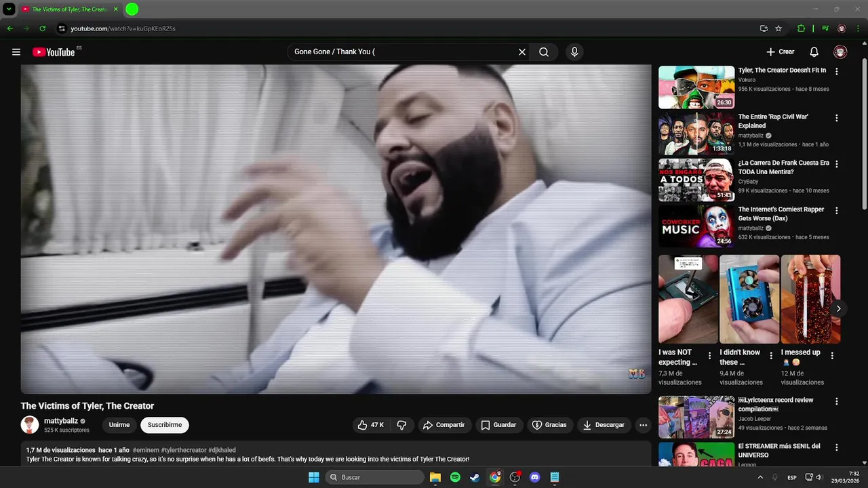Open the Crear upload menu
The image size is (868, 488).
780,52
